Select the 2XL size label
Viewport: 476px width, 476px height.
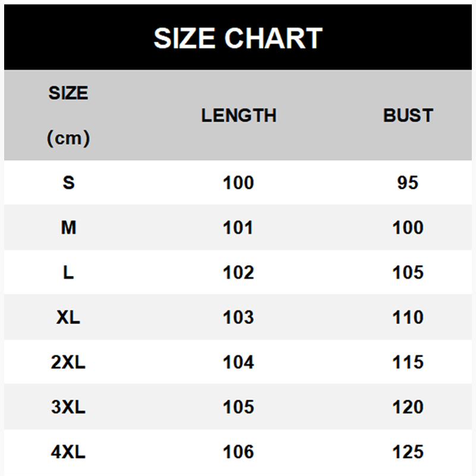68,362
